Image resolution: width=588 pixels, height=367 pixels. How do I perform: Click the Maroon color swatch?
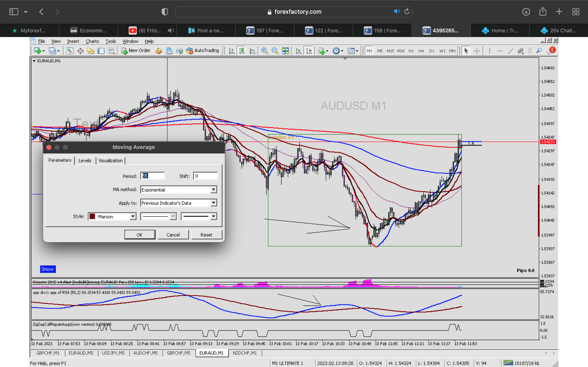tap(92, 216)
